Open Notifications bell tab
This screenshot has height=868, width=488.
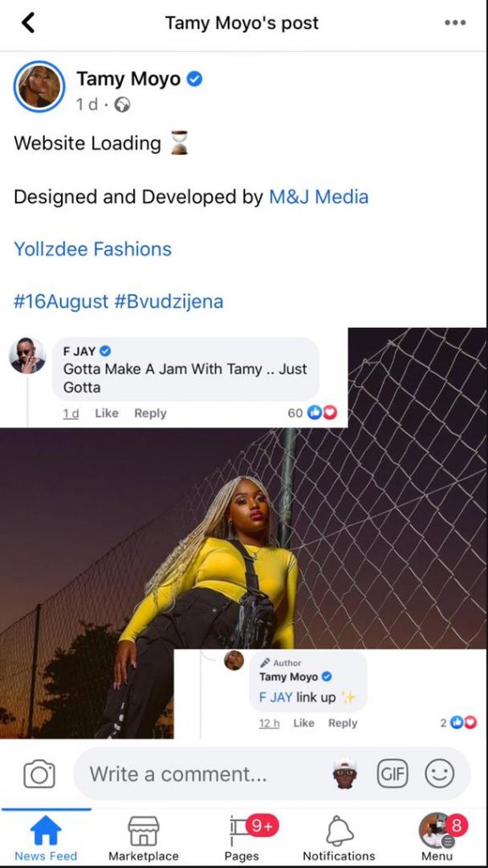339,838
